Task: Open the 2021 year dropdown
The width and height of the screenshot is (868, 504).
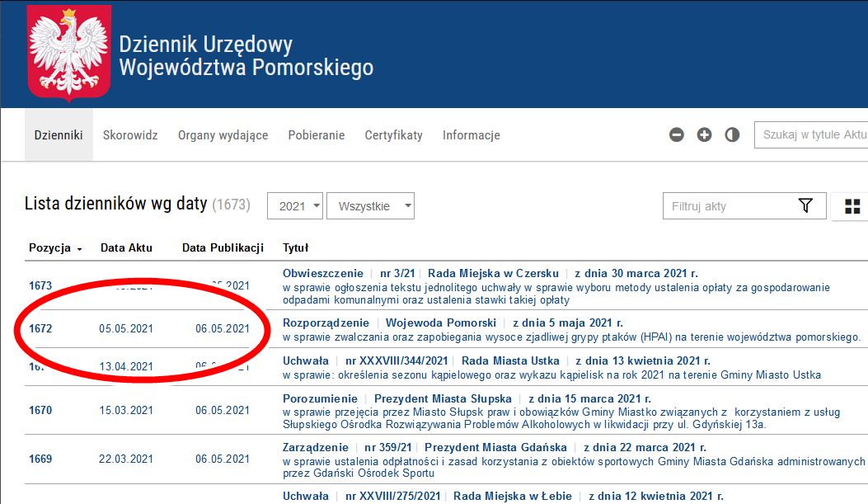Action: [x=295, y=206]
